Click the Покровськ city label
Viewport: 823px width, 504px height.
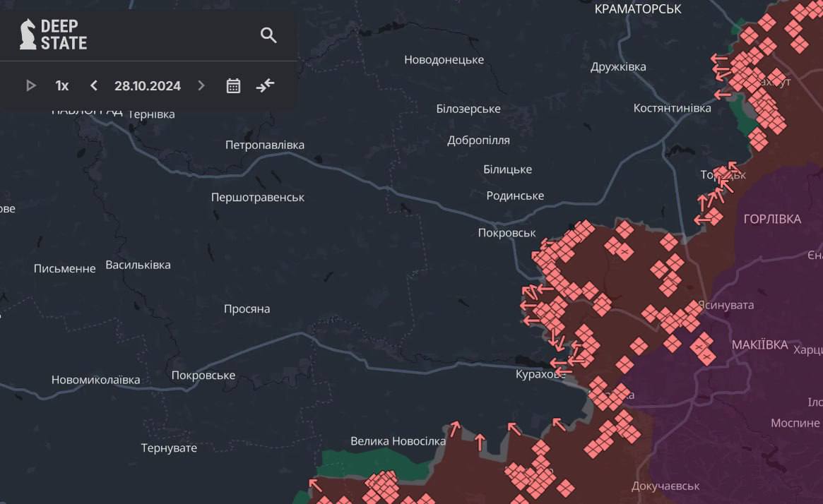click(507, 233)
